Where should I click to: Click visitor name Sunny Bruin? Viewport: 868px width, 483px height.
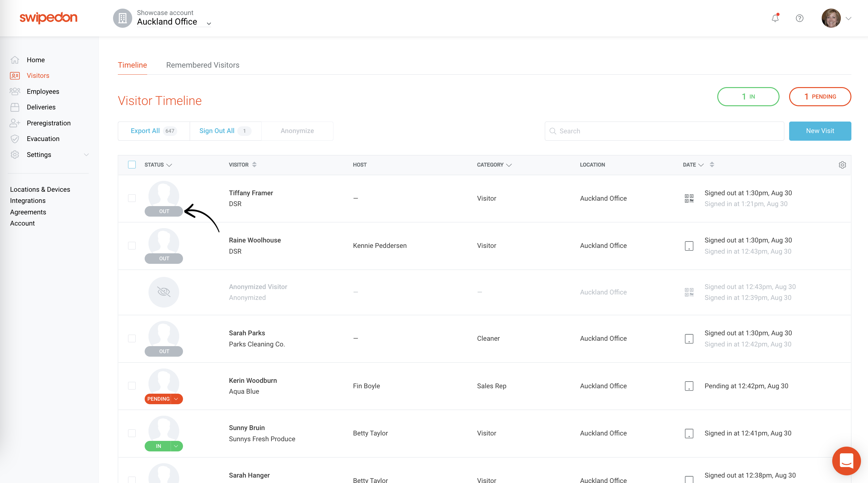(247, 428)
